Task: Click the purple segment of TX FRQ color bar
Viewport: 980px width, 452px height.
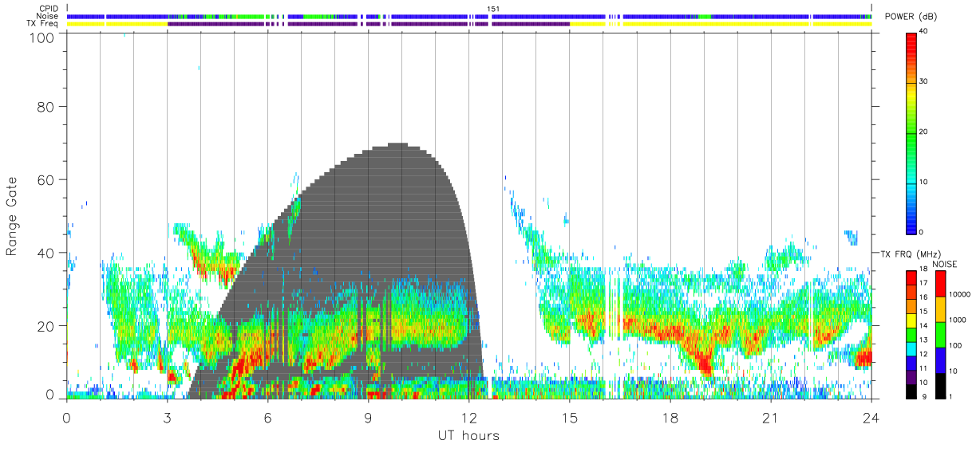Action: (911, 377)
